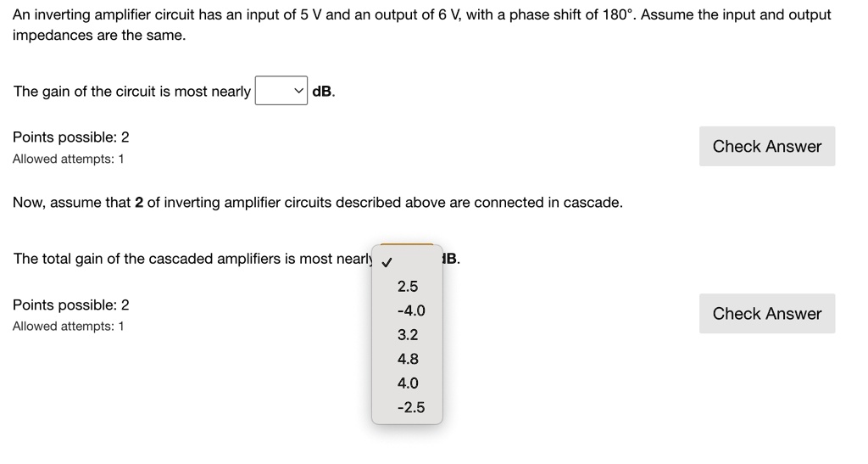Click the first question's Points possible text
Image resolution: width=868 pixels, height=464 pixels.
pos(71,137)
